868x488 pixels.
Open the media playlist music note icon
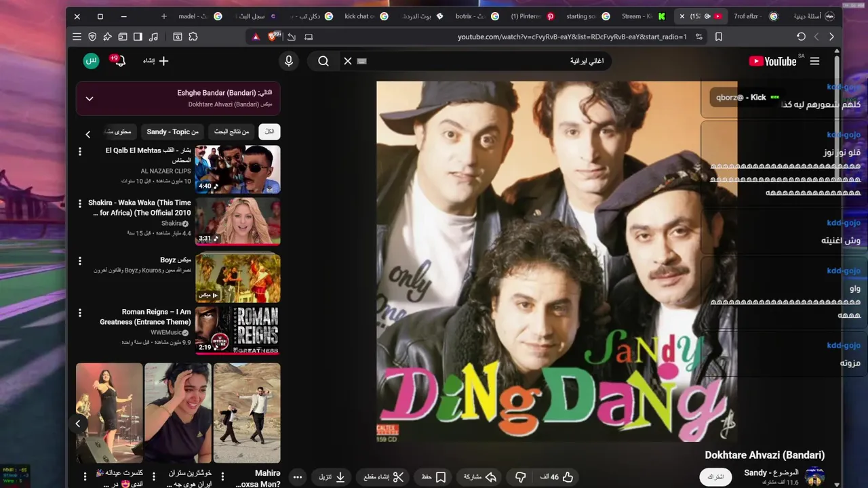pos(153,37)
